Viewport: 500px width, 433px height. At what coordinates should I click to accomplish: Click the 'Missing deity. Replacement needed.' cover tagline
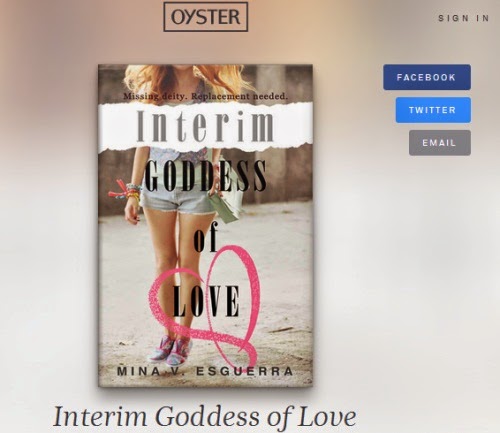tap(205, 96)
